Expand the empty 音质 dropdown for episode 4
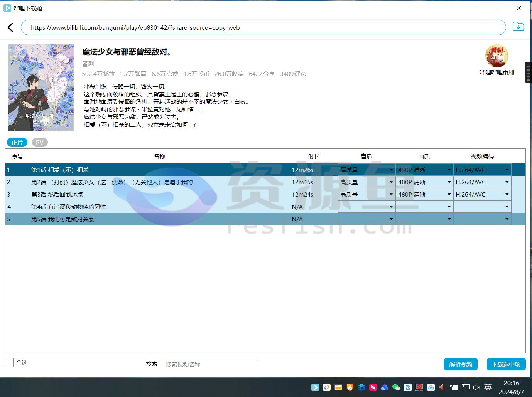532x397 pixels. point(366,207)
